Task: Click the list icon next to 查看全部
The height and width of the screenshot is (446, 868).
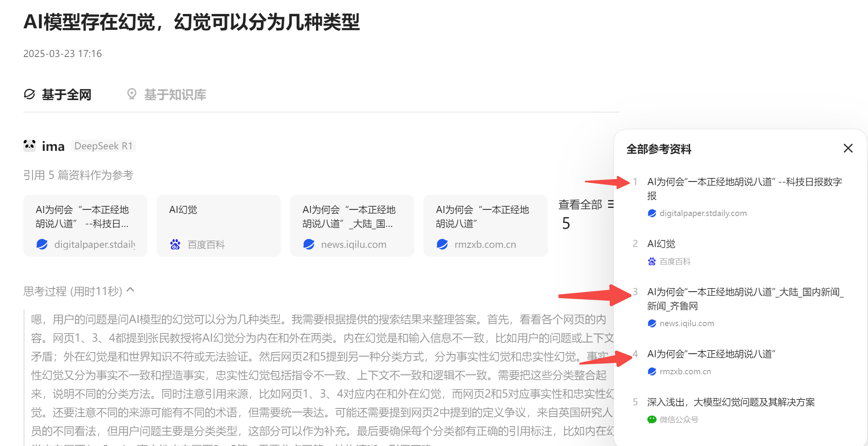Action: (x=611, y=204)
